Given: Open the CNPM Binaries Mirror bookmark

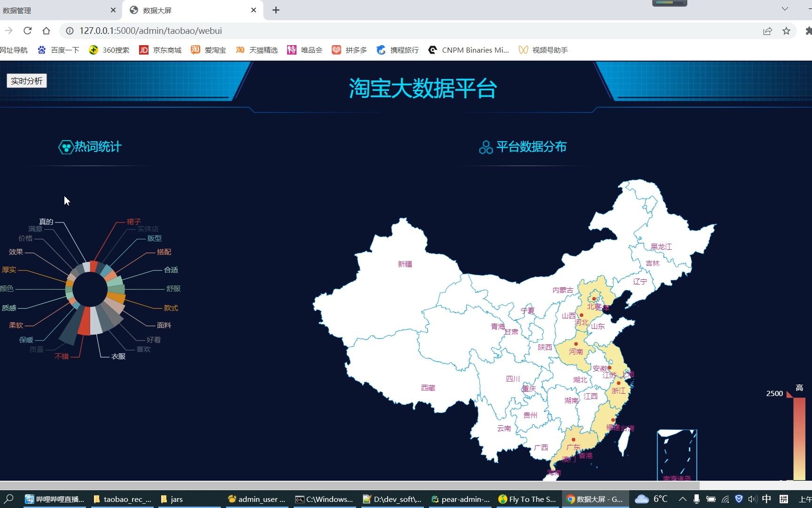Looking at the screenshot, I should coord(468,50).
